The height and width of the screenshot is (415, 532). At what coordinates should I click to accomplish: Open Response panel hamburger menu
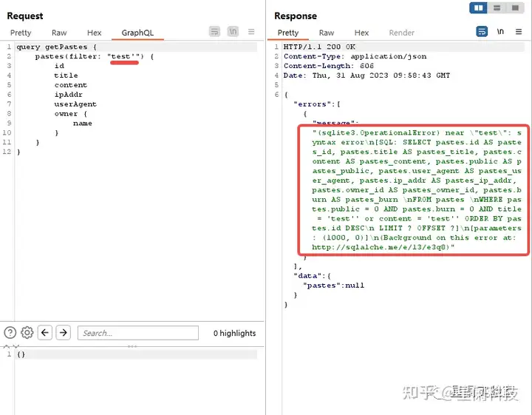point(519,32)
